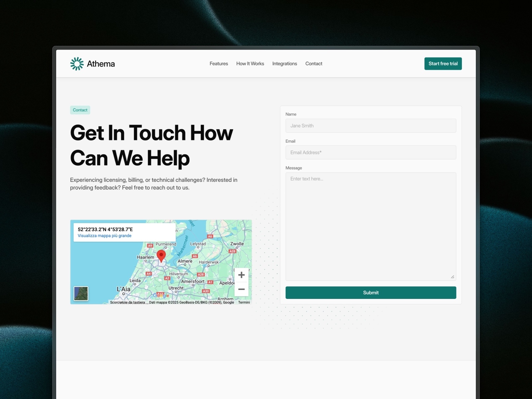Open the How It Works page
The height and width of the screenshot is (399, 532).
tap(250, 64)
